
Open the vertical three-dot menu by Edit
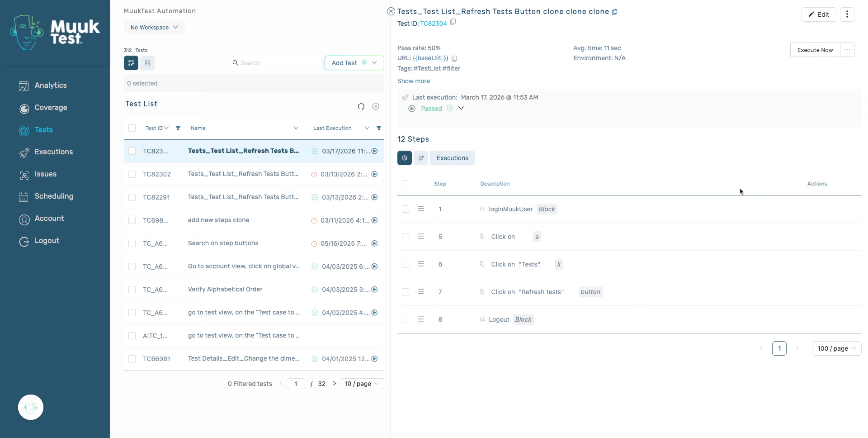tap(847, 14)
